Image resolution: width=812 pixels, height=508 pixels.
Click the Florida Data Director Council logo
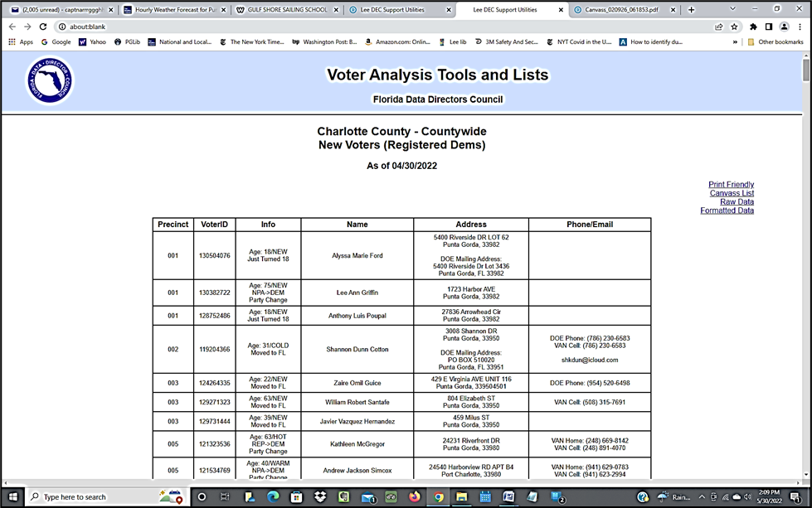click(50, 80)
